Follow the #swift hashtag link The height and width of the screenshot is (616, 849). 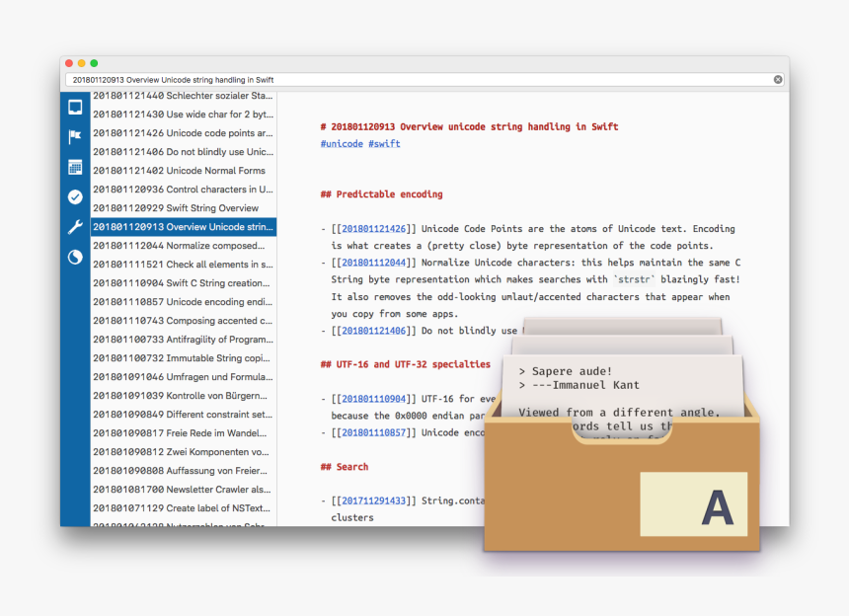tap(384, 144)
